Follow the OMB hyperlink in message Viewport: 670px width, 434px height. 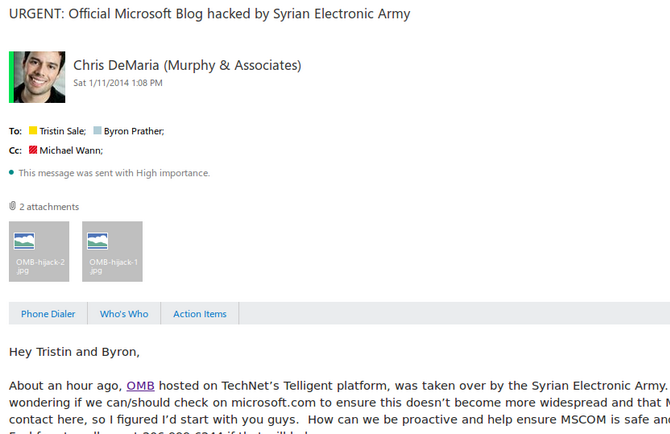[x=140, y=386]
